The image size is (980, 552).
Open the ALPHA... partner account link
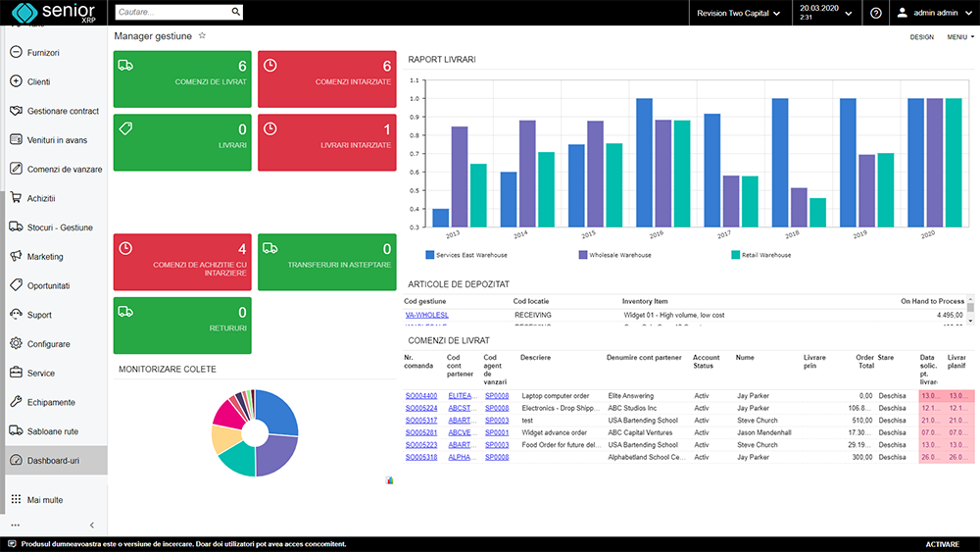pos(462,457)
